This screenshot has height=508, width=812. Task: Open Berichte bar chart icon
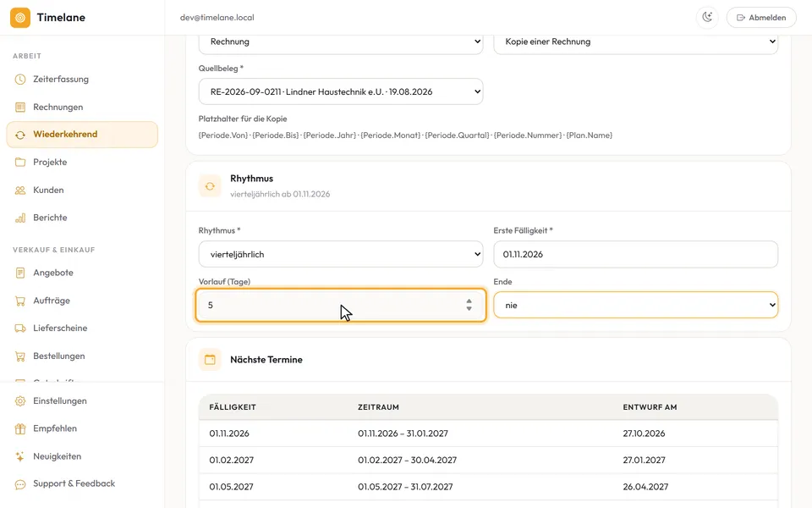pyautogui.click(x=20, y=218)
